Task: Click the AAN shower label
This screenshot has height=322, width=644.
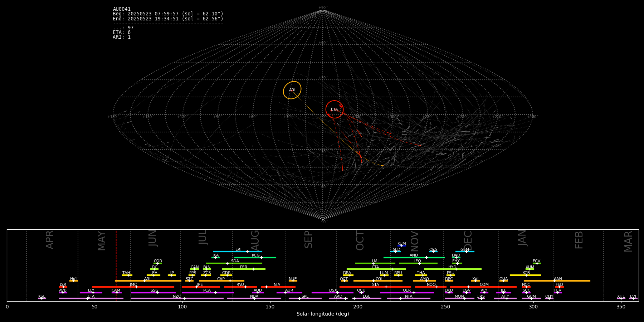Action: tap(558, 279)
